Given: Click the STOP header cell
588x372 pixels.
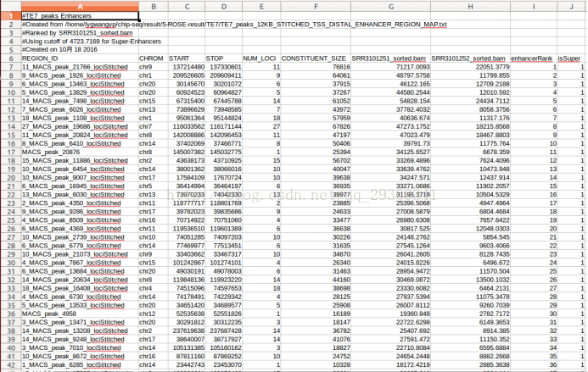Looking at the screenshot, I should [224, 58].
